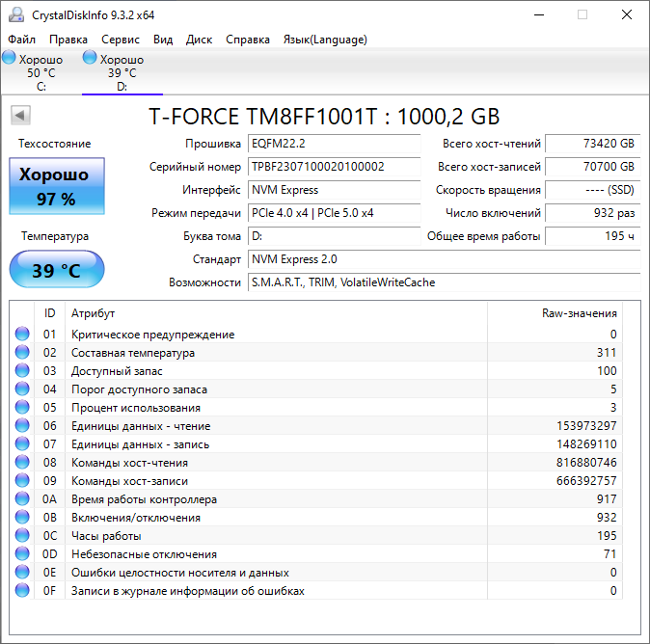
Task: Switch to drive C: tab at 50 °C
Action: pyautogui.click(x=41, y=72)
